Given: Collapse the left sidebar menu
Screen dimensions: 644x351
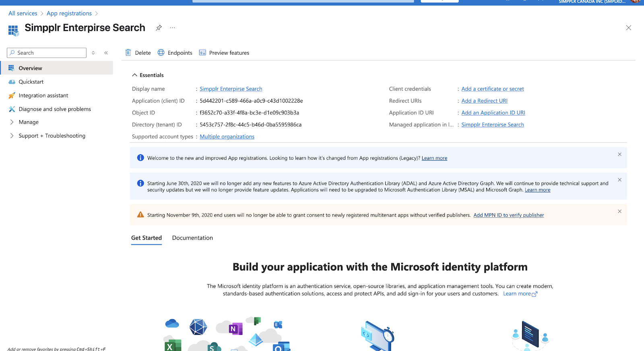Looking at the screenshot, I should [x=106, y=53].
